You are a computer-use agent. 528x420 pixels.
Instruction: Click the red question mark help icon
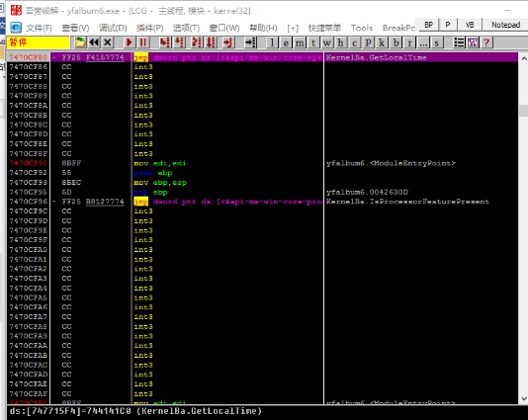click(486, 42)
